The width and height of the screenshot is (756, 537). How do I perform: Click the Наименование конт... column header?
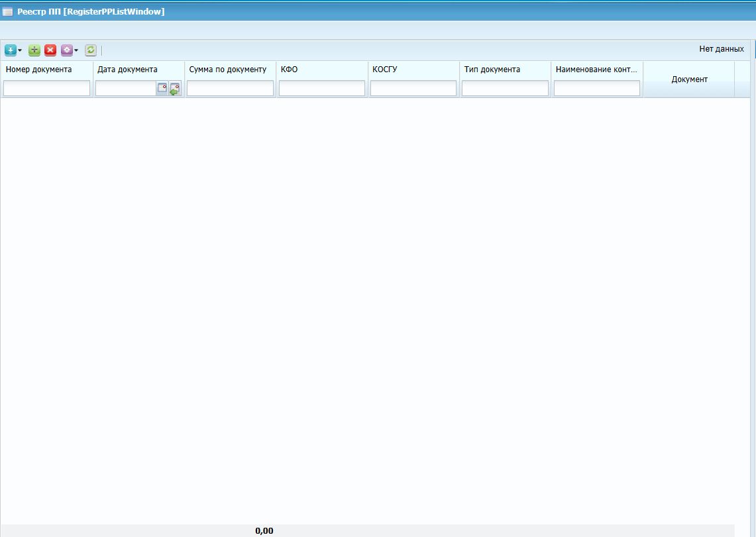[596, 70]
